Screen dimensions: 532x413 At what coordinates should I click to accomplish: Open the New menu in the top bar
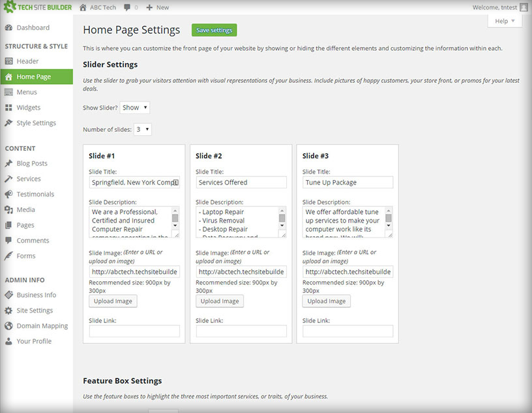click(x=157, y=7)
